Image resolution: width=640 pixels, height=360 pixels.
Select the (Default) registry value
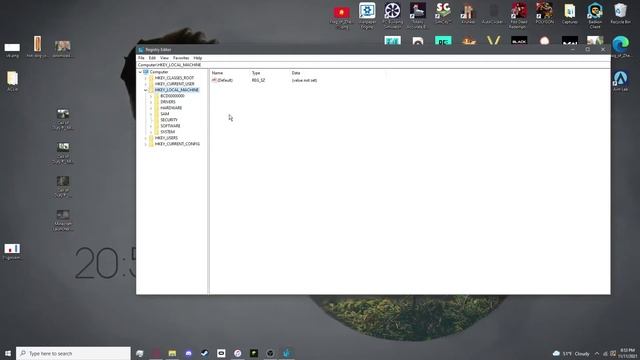(222, 80)
